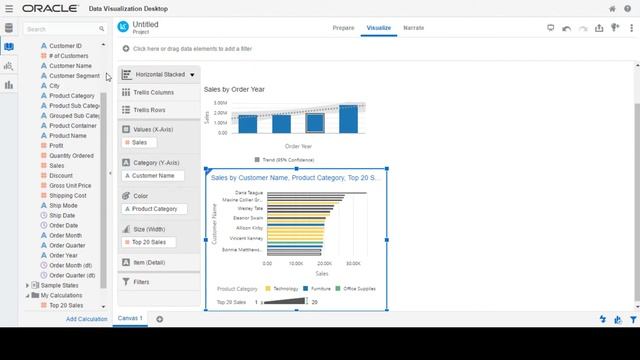Screen dimensions: 640x360
Task: Click the Customer Name chip in Category
Action: click(x=153, y=176)
